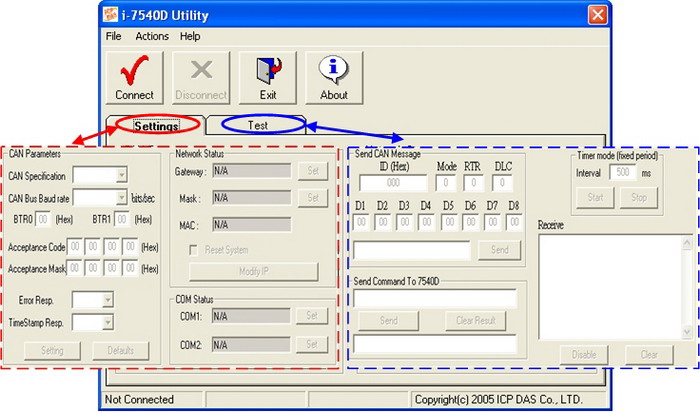Open the Actions menu
Image resolution: width=700 pixels, height=412 pixels.
pos(152,36)
